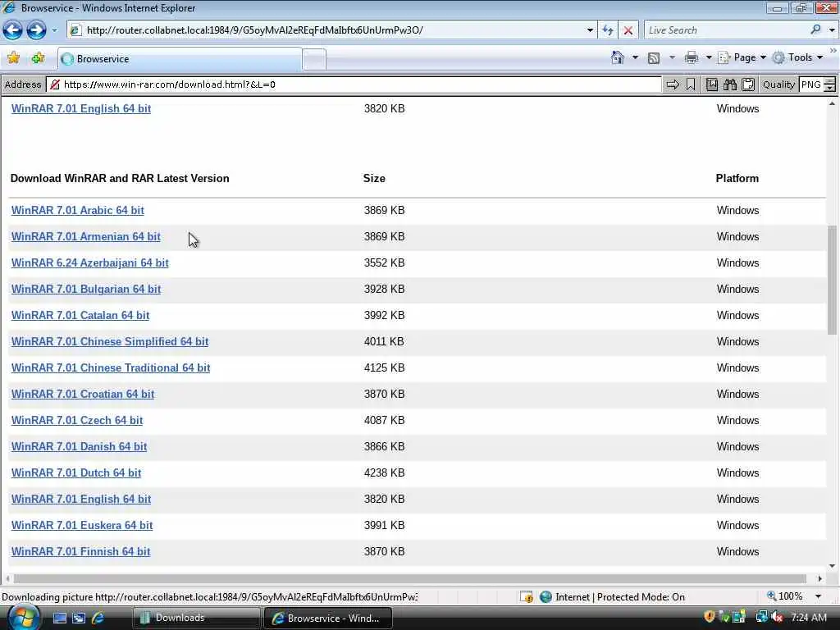Expand the zoom level dropdown arrow
The width and height of the screenshot is (840, 630).
point(818,596)
